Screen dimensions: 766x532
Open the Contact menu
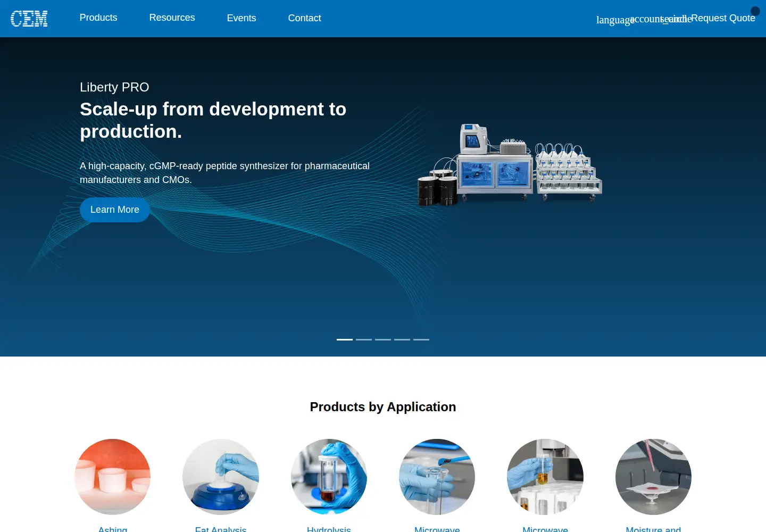point(304,18)
